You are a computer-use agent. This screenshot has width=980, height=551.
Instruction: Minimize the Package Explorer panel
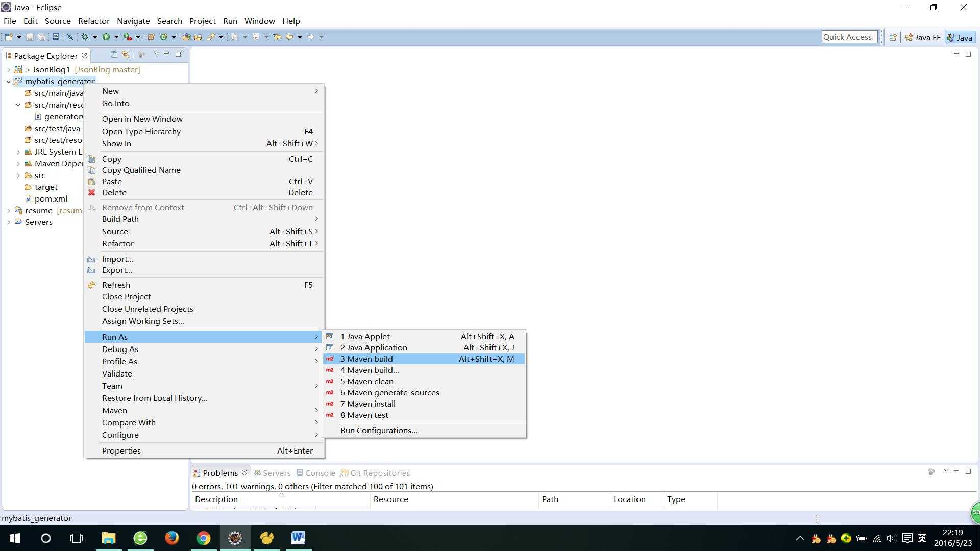coord(166,54)
